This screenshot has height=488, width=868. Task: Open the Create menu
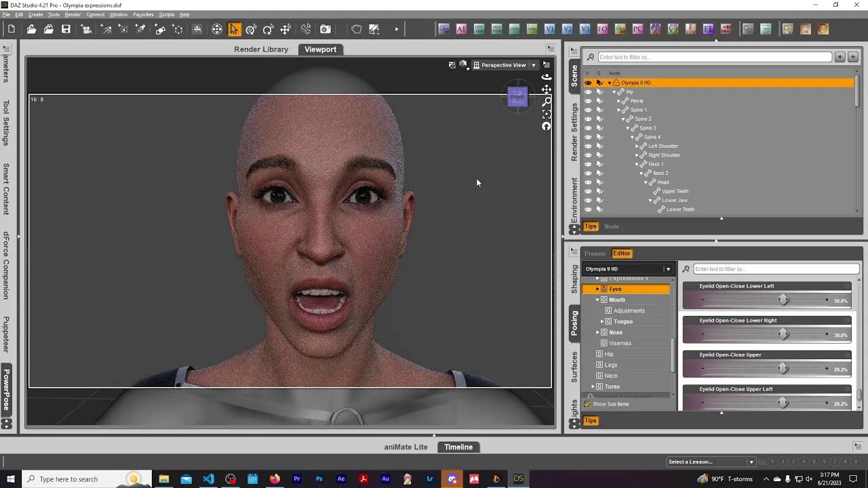(35, 14)
